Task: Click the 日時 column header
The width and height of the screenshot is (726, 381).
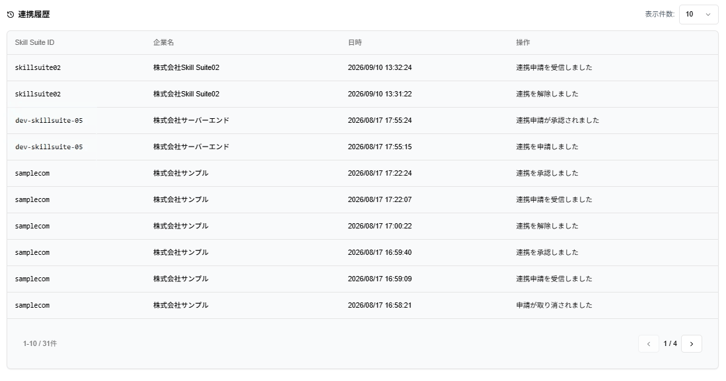Action: [355, 43]
